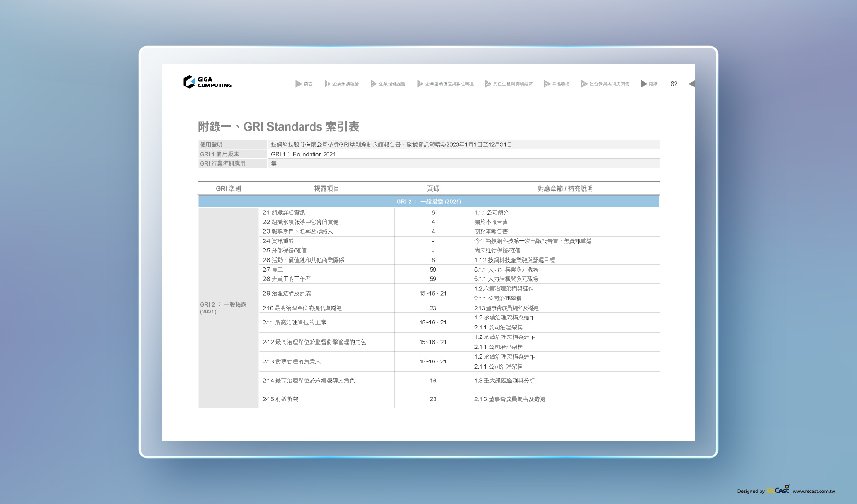Select row 2-11 最高治理單位的主席
The image size is (857, 504).
(x=459, y=323)
